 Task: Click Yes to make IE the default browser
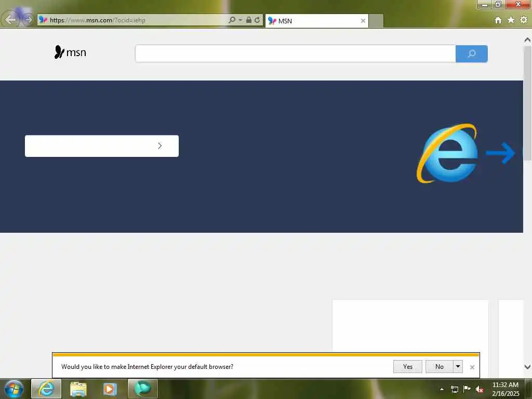pyautogui.click(x=407, y=366)
